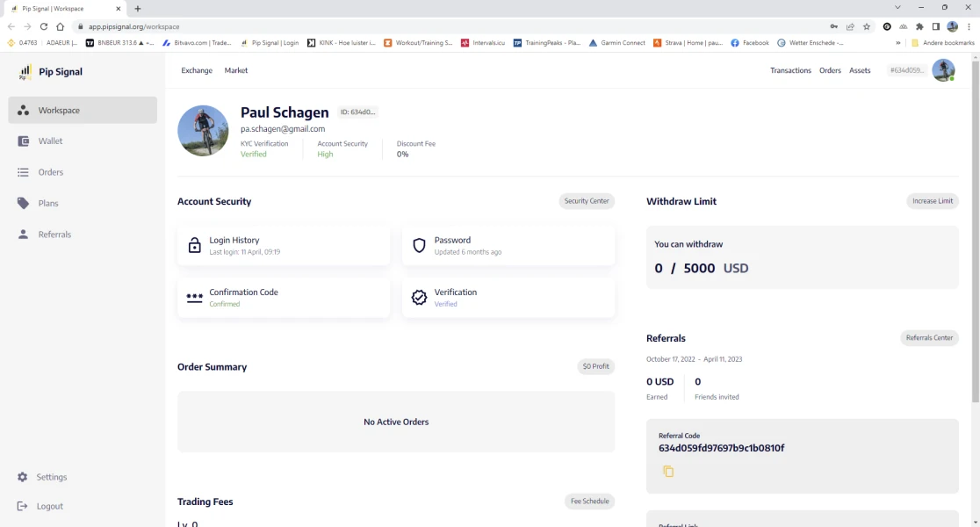Click the verified badge icon on Verification
Image resolution: width=980 pixels, height=527 pixels.
pyautogui.click(x=420, y=298)
